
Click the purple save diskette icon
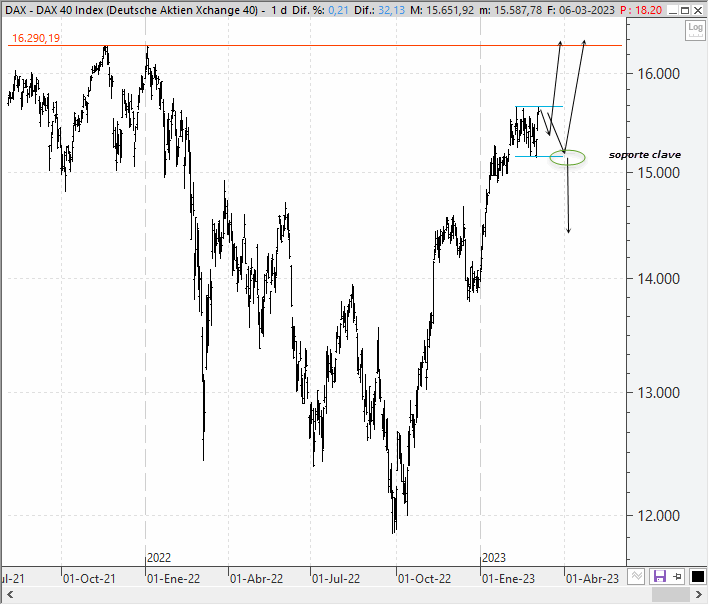point(660,577)
